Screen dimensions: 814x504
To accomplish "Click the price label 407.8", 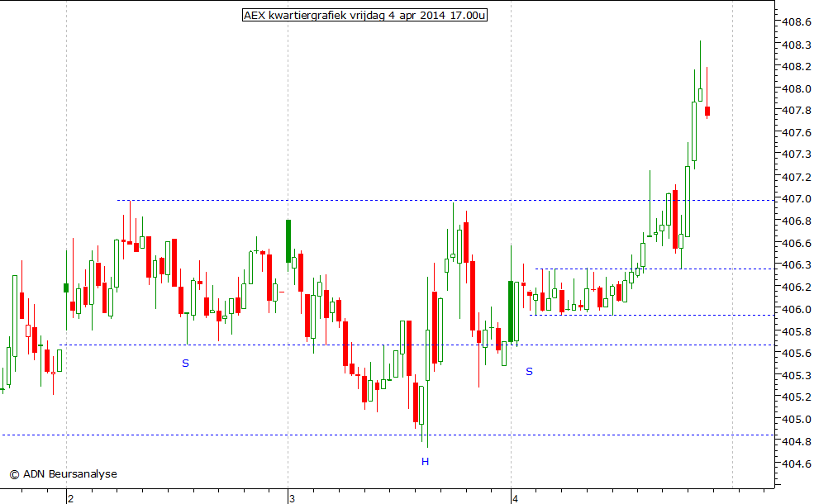I will tap(797, 110).
